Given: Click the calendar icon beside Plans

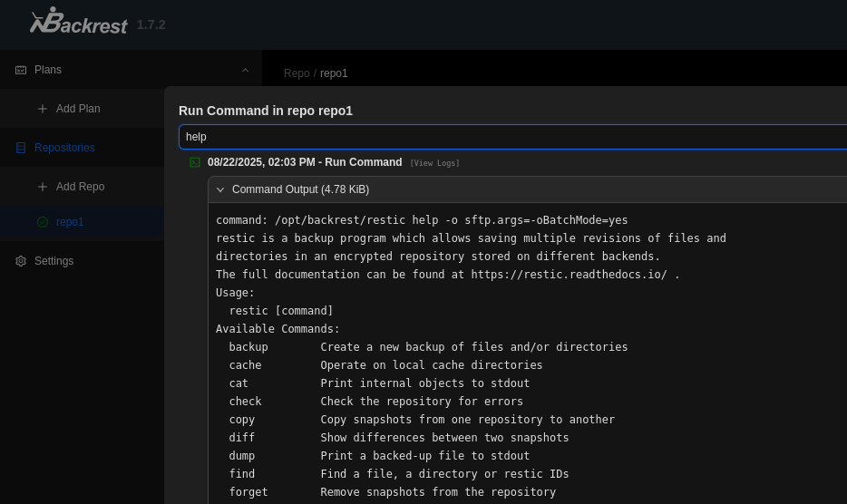Looking at the screenshot, I should [21, 70].
